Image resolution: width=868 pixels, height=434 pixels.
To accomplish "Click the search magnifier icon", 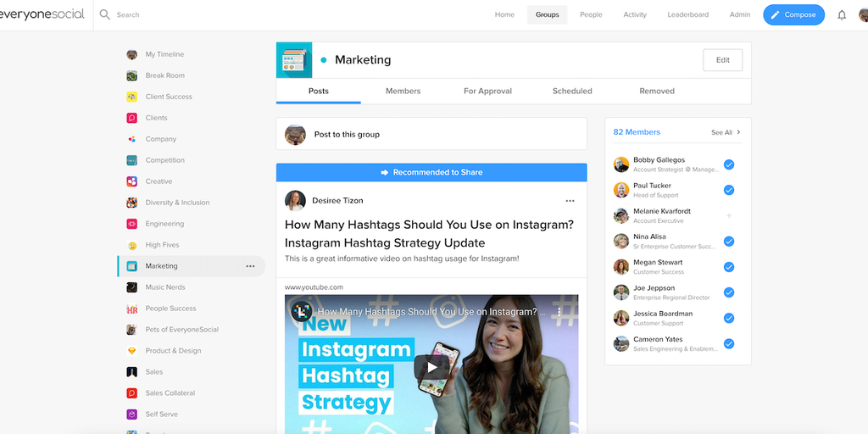I will click(104, 14).
